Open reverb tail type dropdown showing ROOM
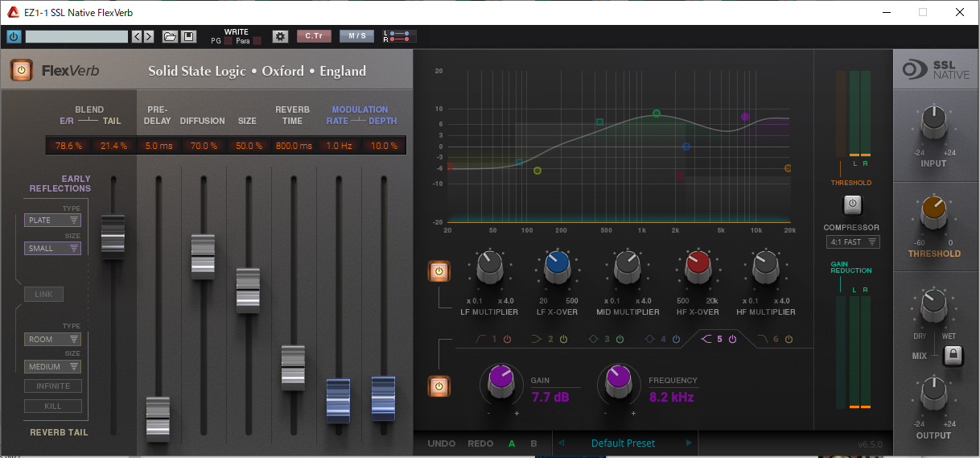 tap(52, 340)
